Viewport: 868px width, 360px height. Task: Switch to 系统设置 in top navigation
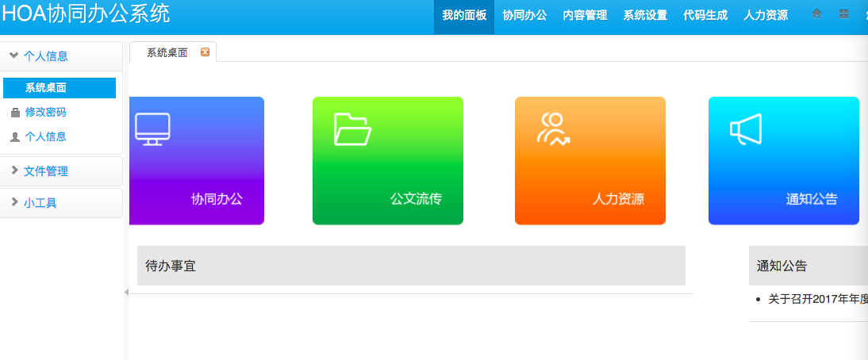pyautogui.click(x=645, y=16)
